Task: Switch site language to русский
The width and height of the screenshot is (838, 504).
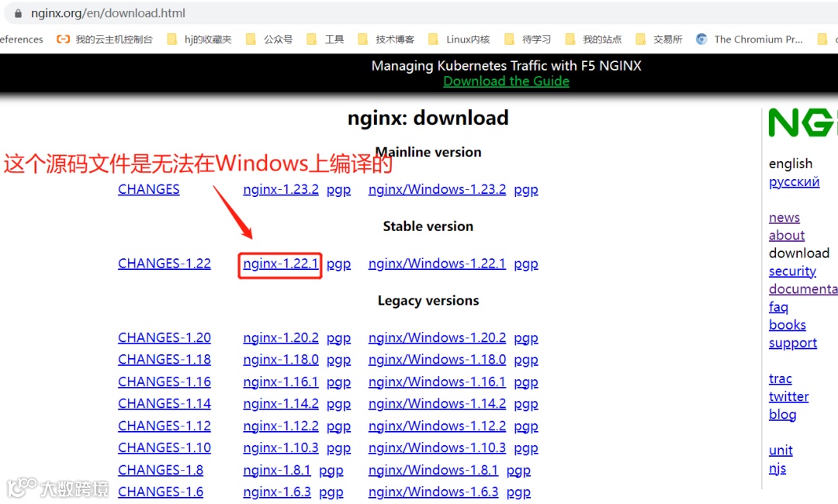Action: (x=795, y=182)
